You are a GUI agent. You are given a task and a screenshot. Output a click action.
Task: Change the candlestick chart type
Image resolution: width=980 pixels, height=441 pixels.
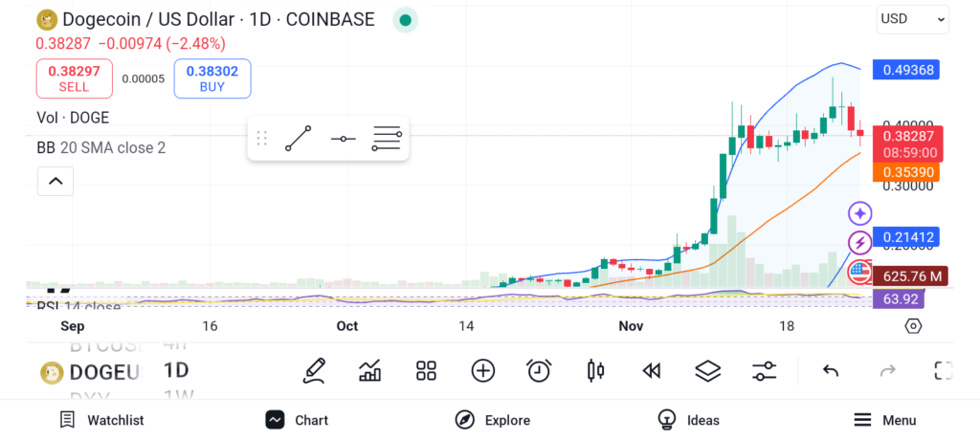[x=595, y=371]
